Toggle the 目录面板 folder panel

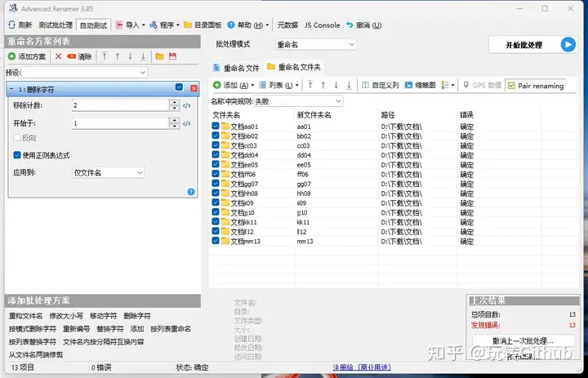click(203, 25)
